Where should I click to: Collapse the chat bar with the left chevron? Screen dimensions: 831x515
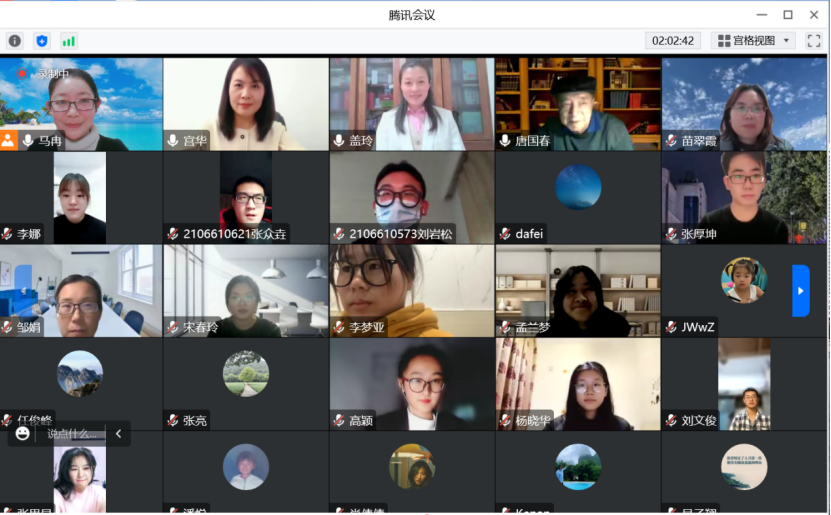pos(118,434)
